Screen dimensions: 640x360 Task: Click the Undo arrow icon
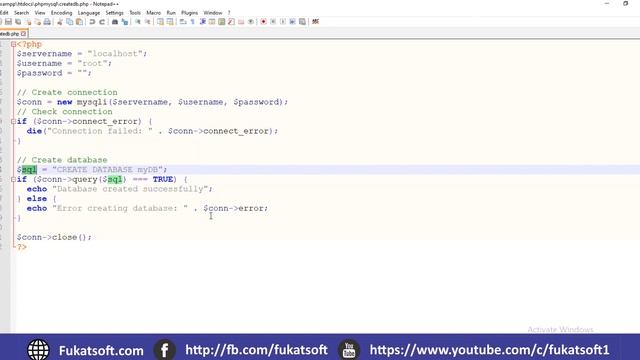[92, 22]
